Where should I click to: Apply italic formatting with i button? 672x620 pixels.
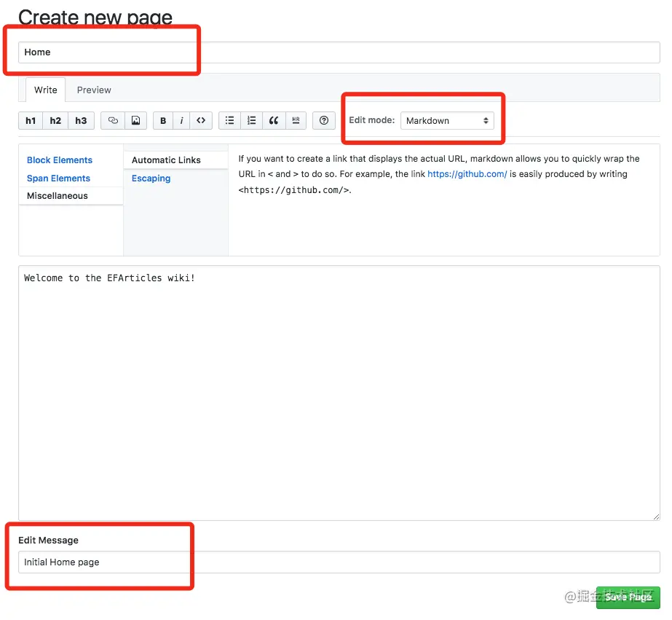point(182,120)
